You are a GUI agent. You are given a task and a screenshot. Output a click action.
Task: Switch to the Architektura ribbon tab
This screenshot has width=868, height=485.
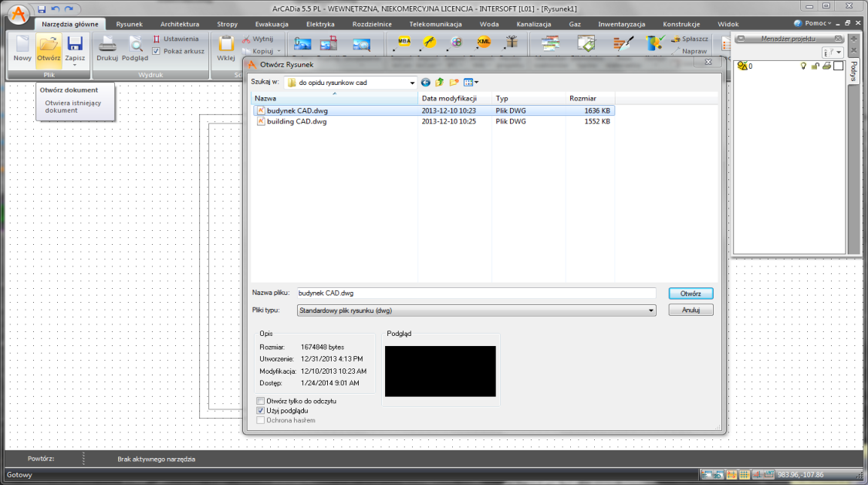pyautogui.click(x=179, y=24)
